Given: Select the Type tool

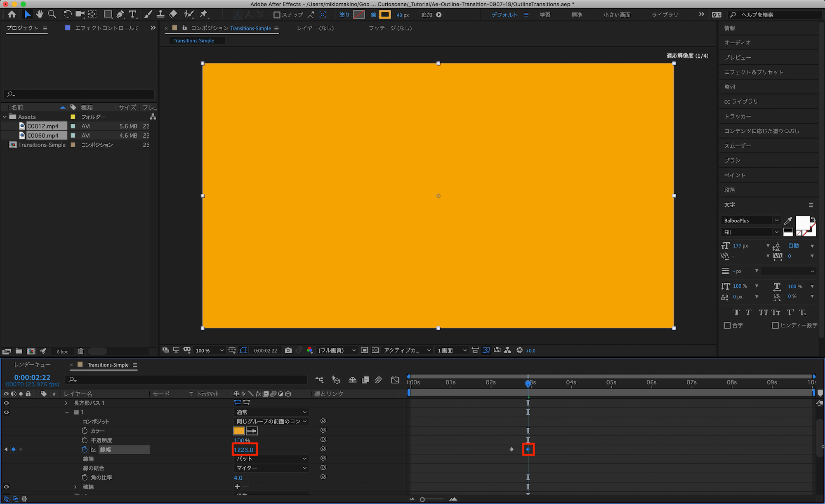Looking at the screenshot, I should tap(133, 14).
